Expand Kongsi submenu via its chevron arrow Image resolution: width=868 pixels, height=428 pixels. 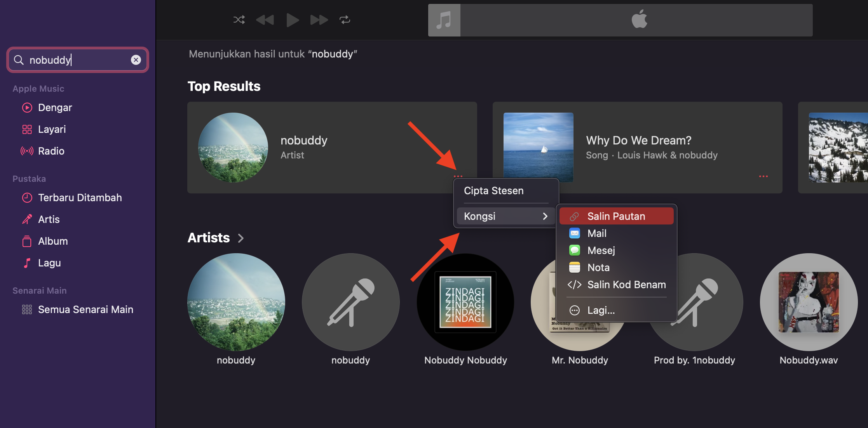(x=545, y=216)
